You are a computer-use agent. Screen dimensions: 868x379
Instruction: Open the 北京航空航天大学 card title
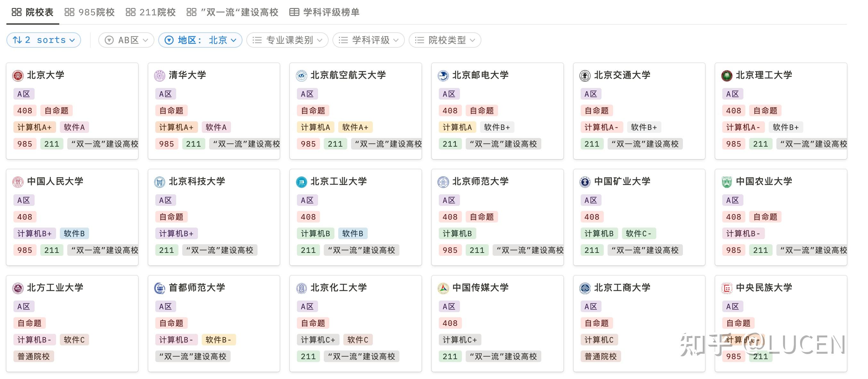(x=348, y=75)
